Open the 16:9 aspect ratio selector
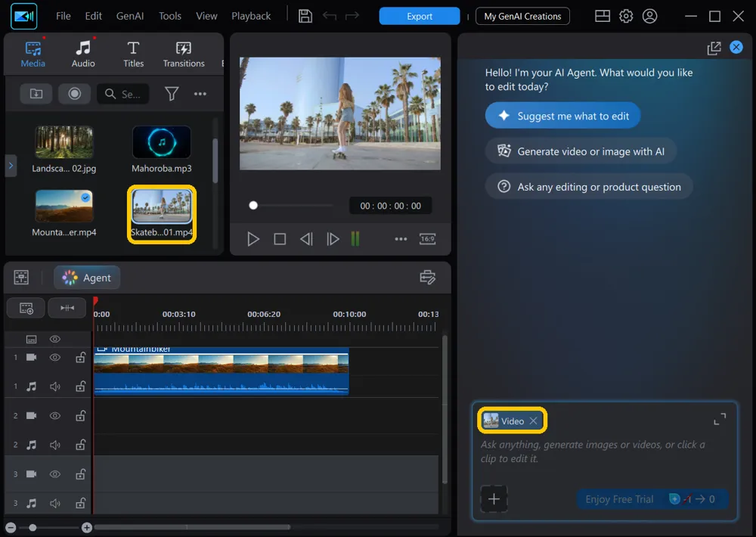 tap(427, 239)
